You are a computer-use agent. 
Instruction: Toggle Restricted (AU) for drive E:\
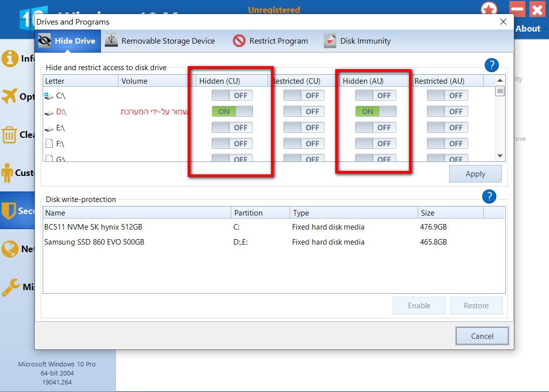point(448,128)
